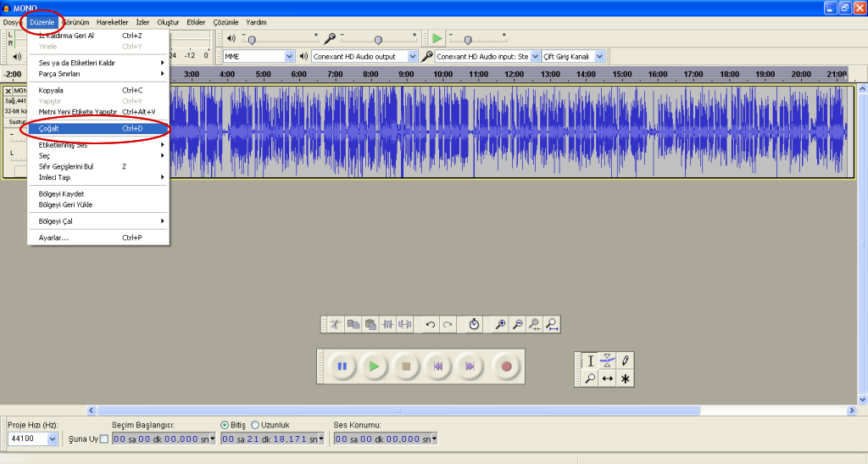Expand the Parça Sınırları submenu
The width and height of the screenshot is (868, 464).
tap(98, 74)
